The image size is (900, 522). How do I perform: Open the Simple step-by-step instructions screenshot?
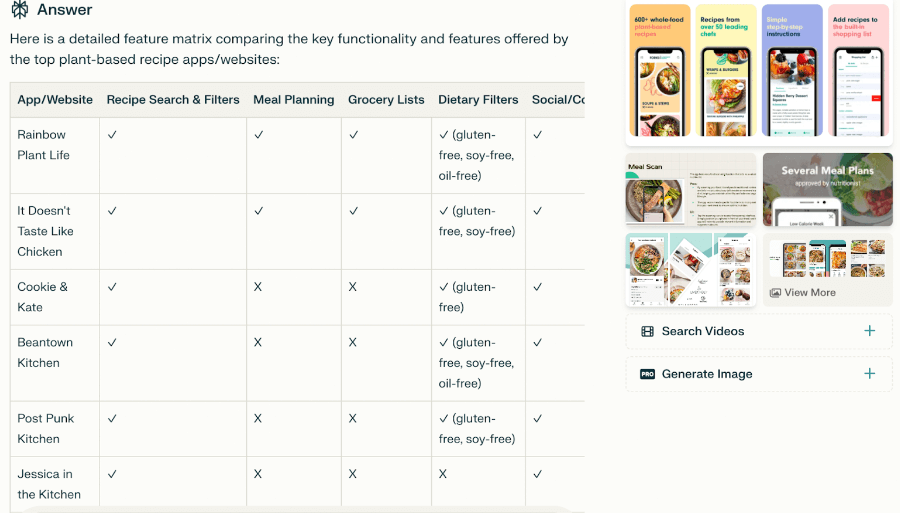pos(792,70)
